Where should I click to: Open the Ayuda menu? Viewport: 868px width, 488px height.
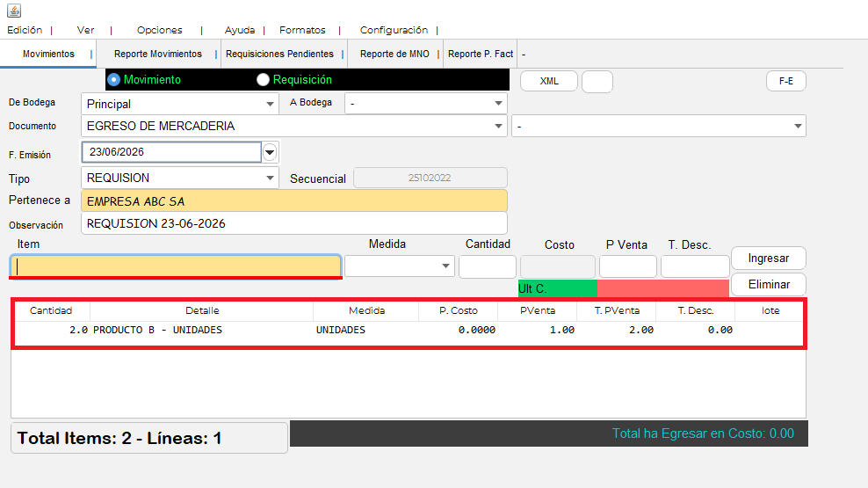point(240,30)
